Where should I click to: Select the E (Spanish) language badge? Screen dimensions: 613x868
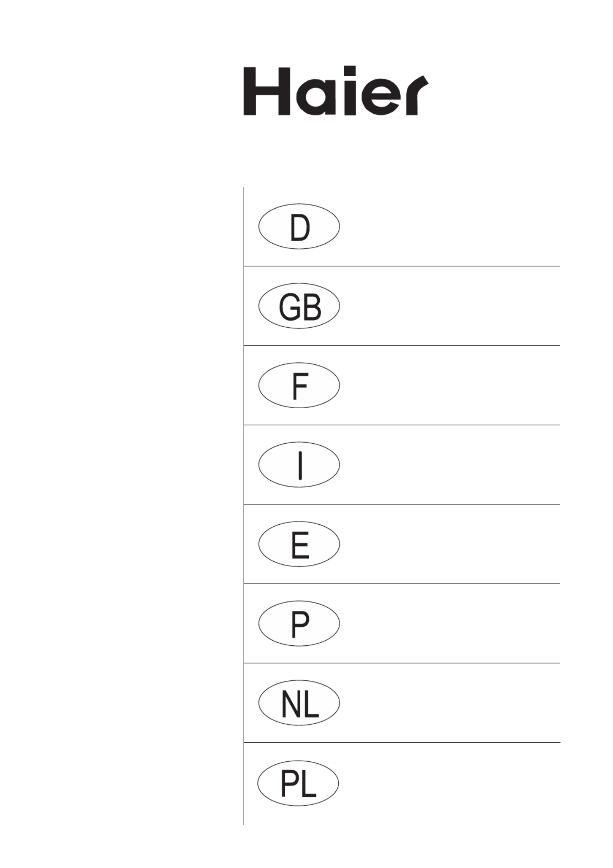coord(299,544)
